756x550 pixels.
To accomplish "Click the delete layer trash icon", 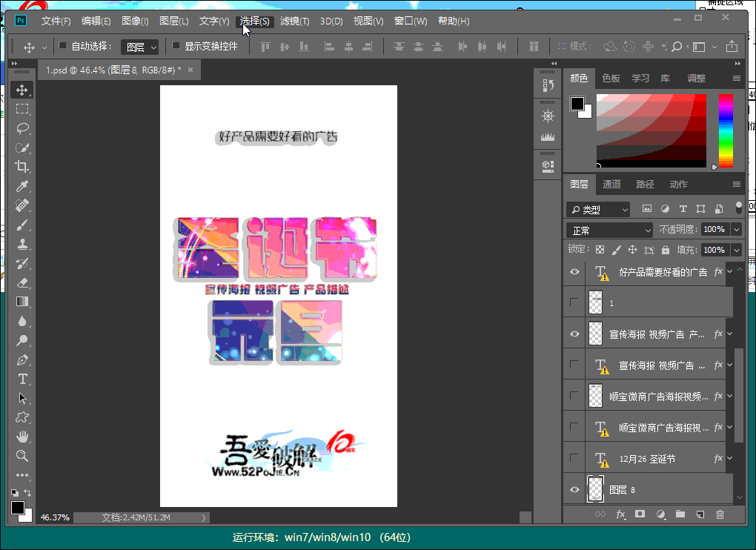I will point(719,514).
